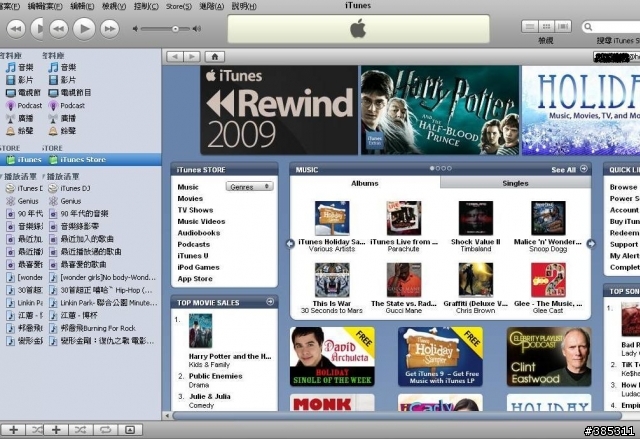Open the Audiobooks store section
The width and height of the screenshot is (640, 439).
199,233
